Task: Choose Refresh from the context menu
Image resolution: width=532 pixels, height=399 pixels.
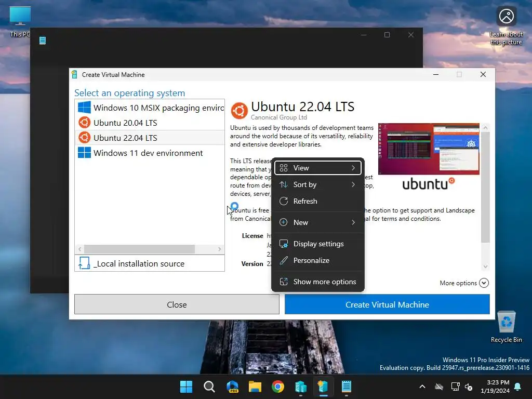Action: click(317, 201)
